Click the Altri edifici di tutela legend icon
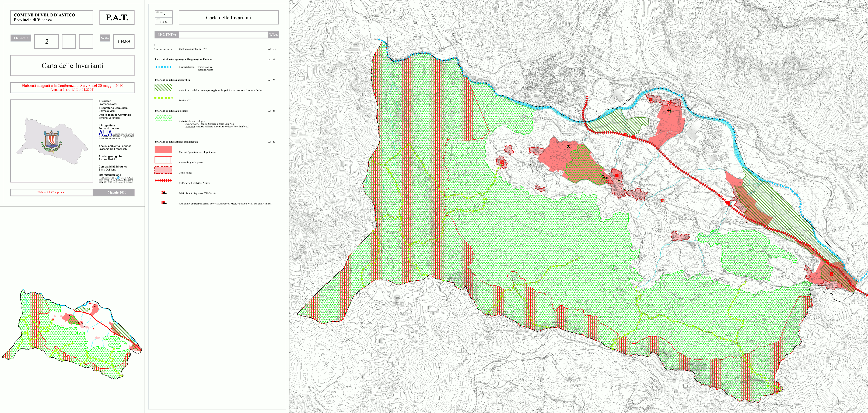 164,203
